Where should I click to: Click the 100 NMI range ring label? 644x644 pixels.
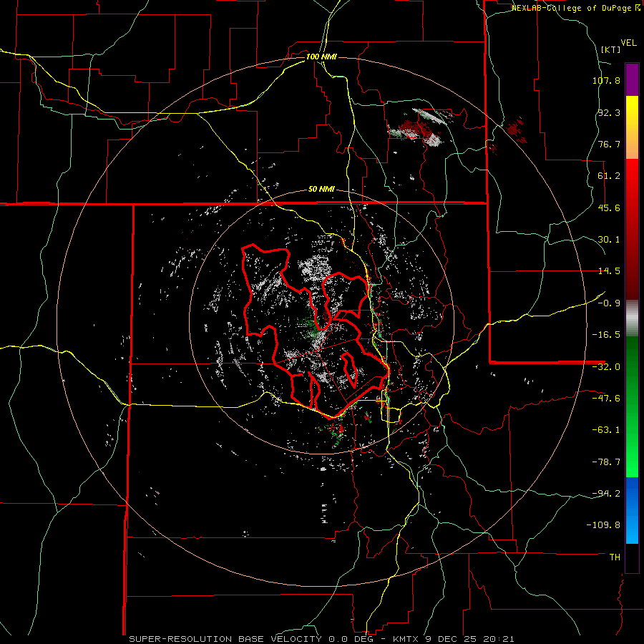pos(321,57)
